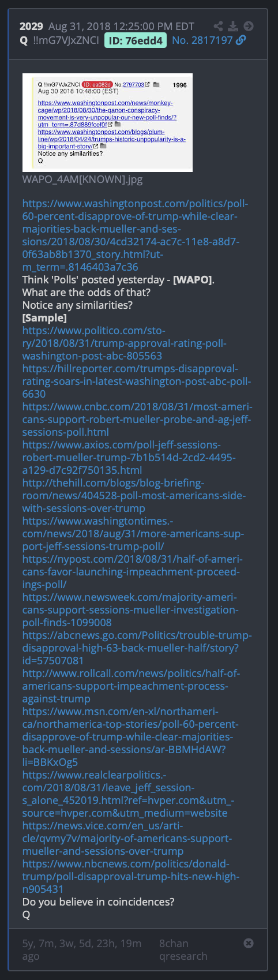Click the share icon in post header
This screenshot has width=278, height=980.
218,26
